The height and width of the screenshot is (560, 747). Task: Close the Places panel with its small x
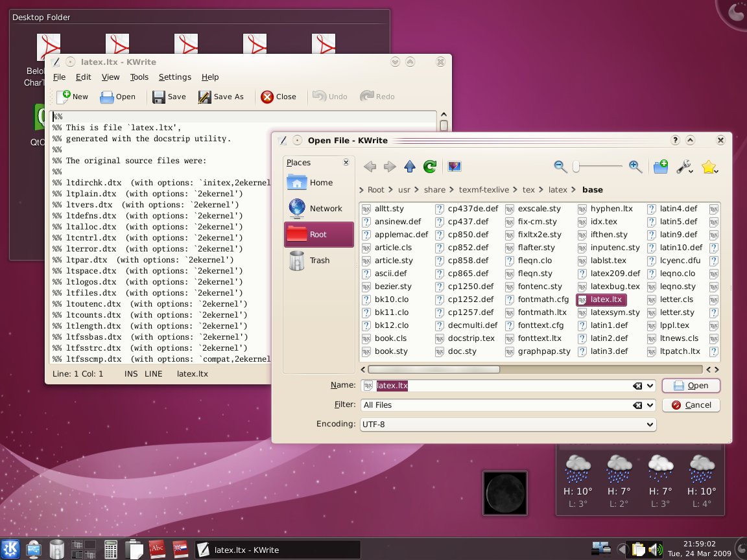click(x=346, y=163)
